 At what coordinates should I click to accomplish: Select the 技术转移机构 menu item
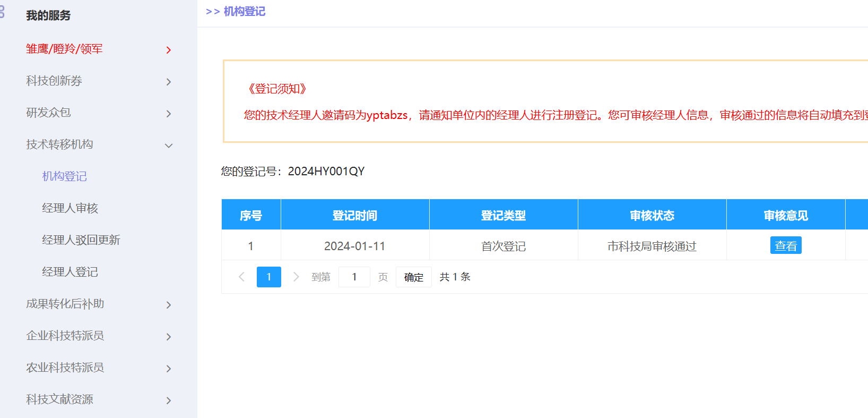59,144
